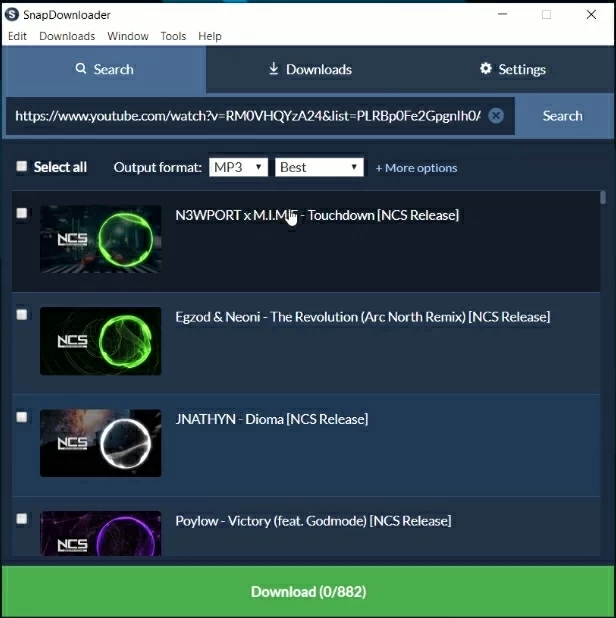Click the "Select all" label text
616x618 pixels.
click(60, 167)
